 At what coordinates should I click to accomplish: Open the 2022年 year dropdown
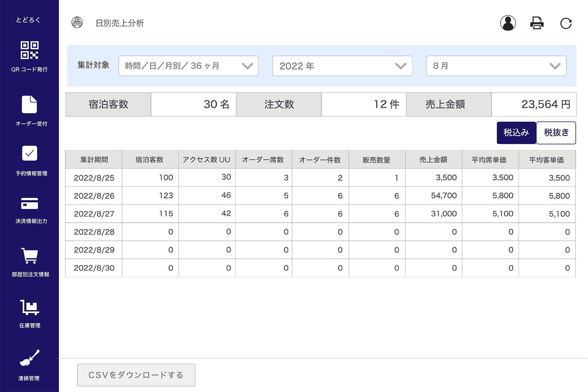[x=342, y=66]
